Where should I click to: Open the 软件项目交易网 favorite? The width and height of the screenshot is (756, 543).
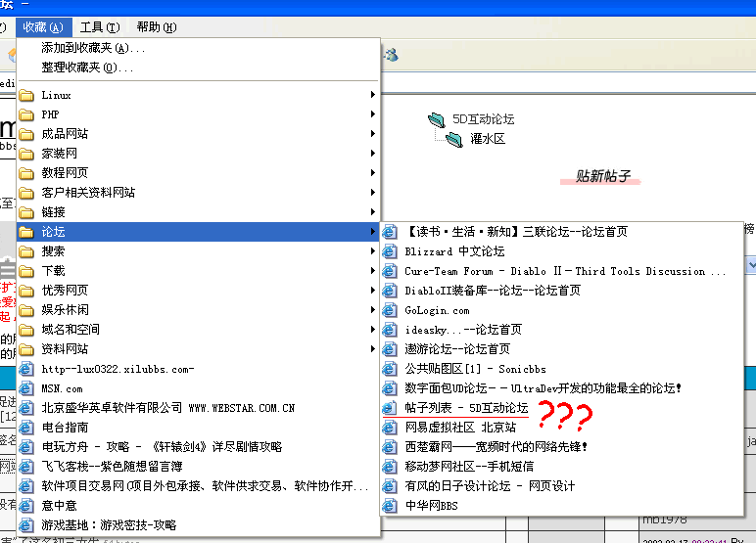pyautogui.click(x=199, y=486)
